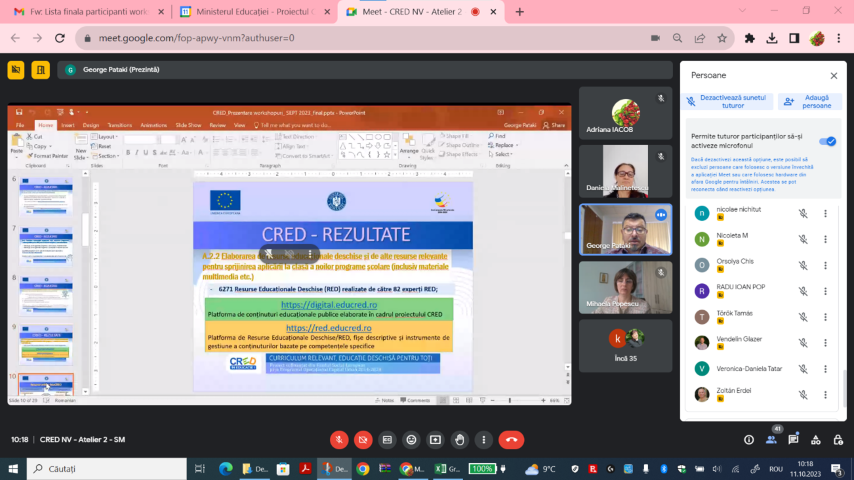The height and width of the screenshot is (480, 854).
Task: Click the present screen button
Action: pyautogui.click(x=435, y=439)
